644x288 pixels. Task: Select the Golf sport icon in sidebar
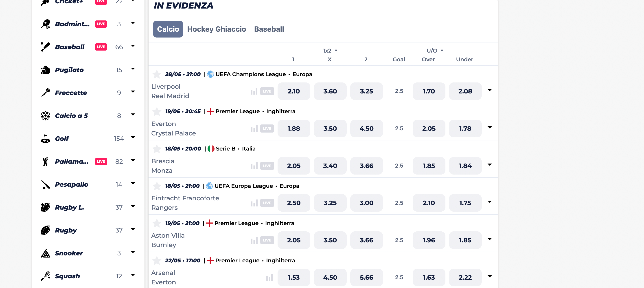pos(45,138)
